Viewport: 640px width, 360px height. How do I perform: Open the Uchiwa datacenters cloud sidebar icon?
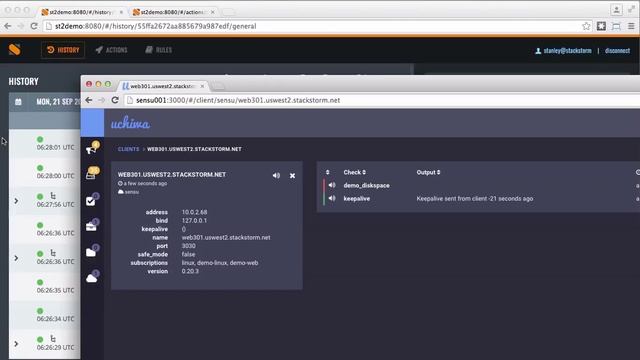click(x=91, y=278)
